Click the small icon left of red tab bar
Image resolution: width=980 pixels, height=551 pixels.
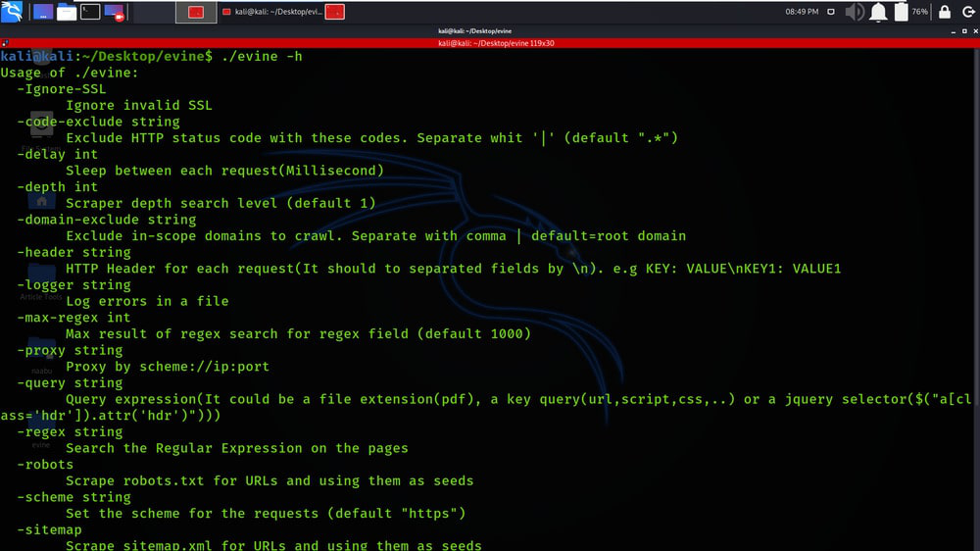pos(4,43)
